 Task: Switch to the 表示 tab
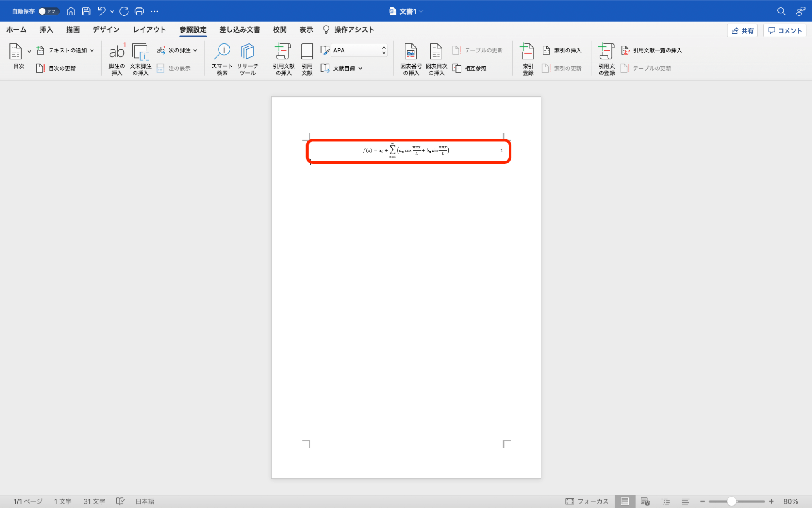pos(306,30)
